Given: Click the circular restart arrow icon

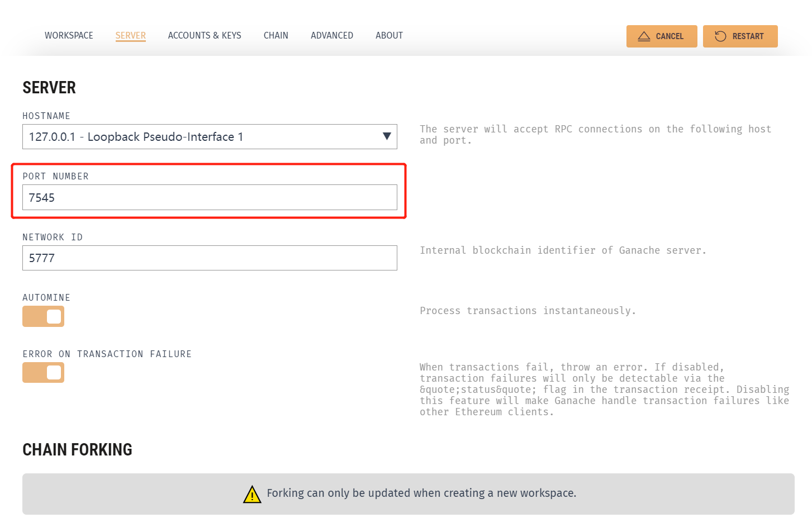Looking at the screenshot, I should click(x=720, y=36).
